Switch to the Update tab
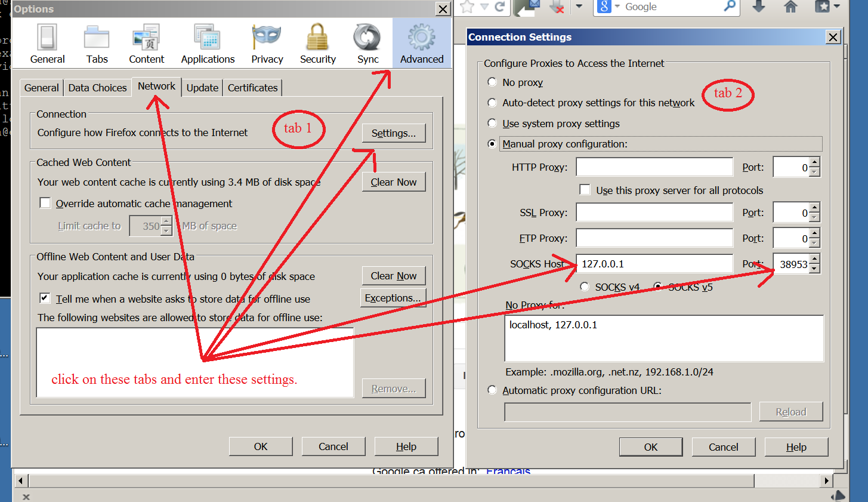The height and width of the screenshot is (502, 868). [202, 87]
